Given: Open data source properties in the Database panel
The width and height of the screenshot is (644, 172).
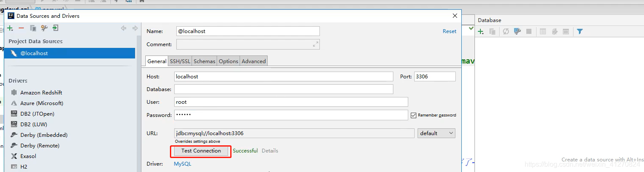Looking at the screenshot, I should [x=517, y=31].
